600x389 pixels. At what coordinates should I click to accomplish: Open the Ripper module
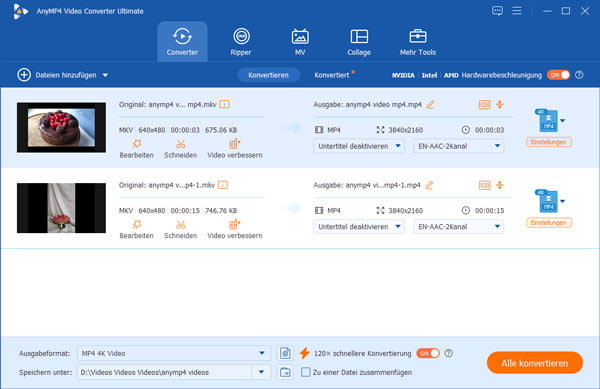241,42
